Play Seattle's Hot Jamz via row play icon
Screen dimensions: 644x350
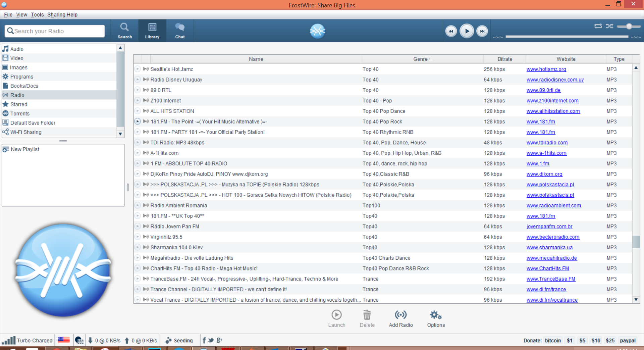click(x=138, y=69)
